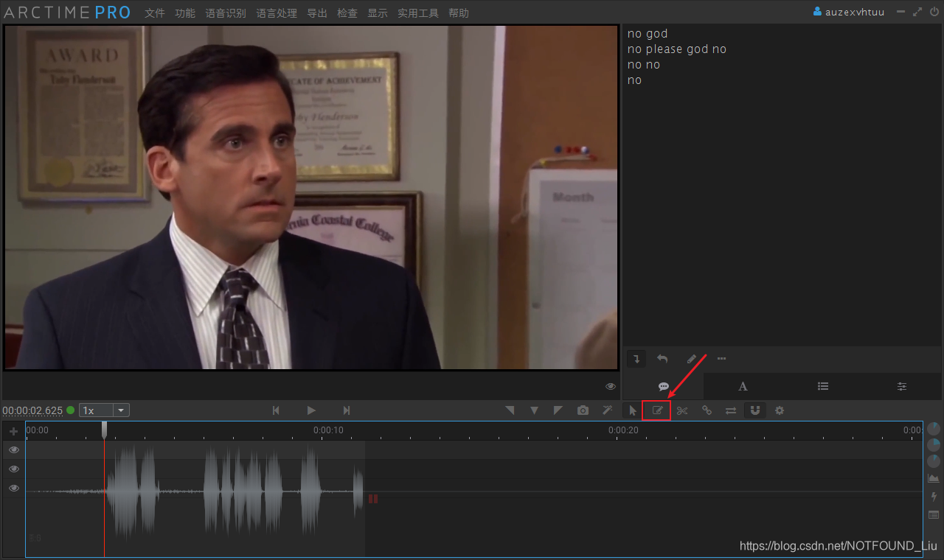Click the lightning bolt icon
Viewport: 944px width, 560px height.
point(934,497)
